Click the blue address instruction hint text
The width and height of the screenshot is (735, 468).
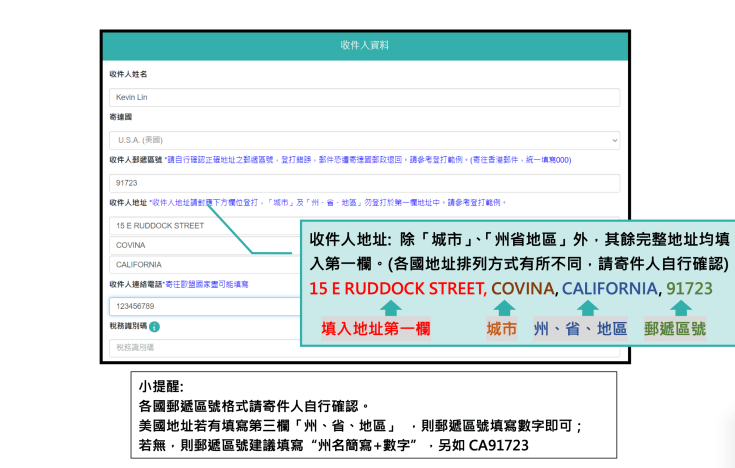coord(330,202)
